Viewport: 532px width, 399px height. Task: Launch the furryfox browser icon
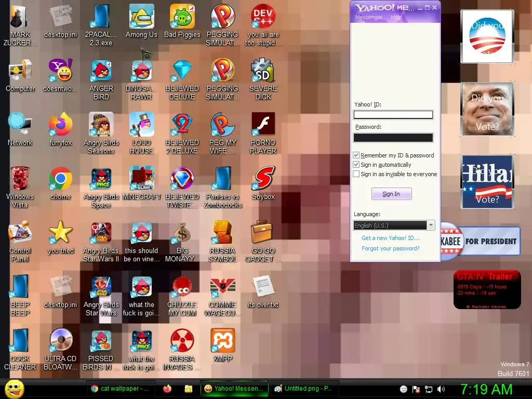(x=61, y=129)
